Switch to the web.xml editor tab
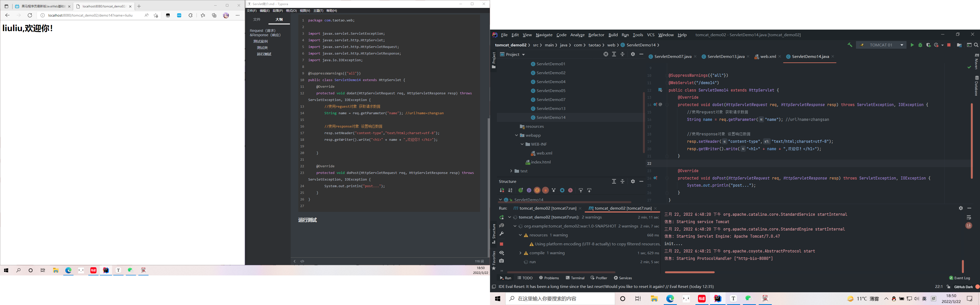The height and width of the screenshot is (305, 980). (768, 57)
